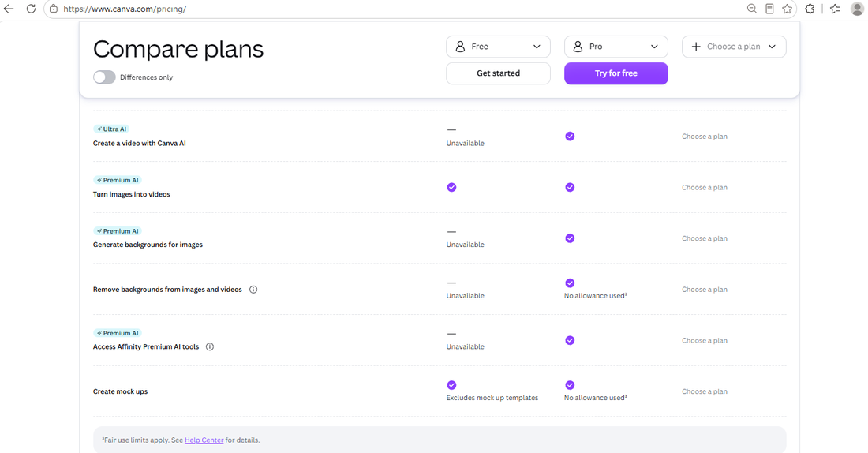Click info icon next to Affinity Premium AI tools
Image resolution: width=868 pixels, height=453 pixels.
(210, 346)
